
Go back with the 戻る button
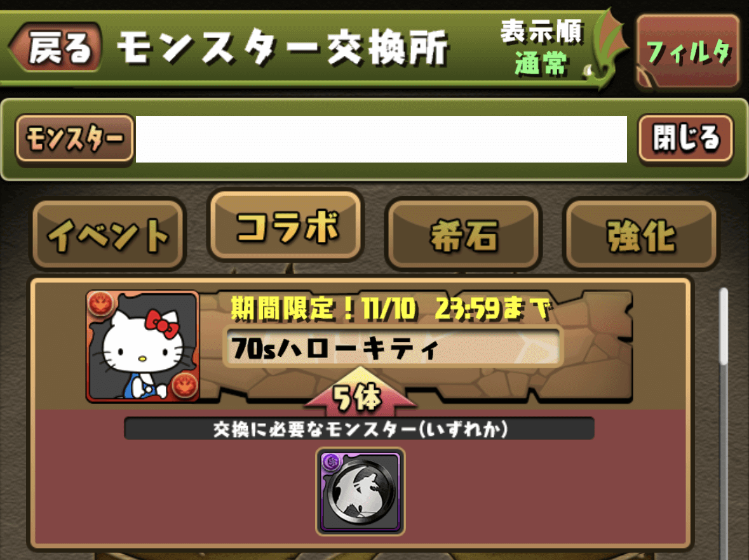pos(55,47)
